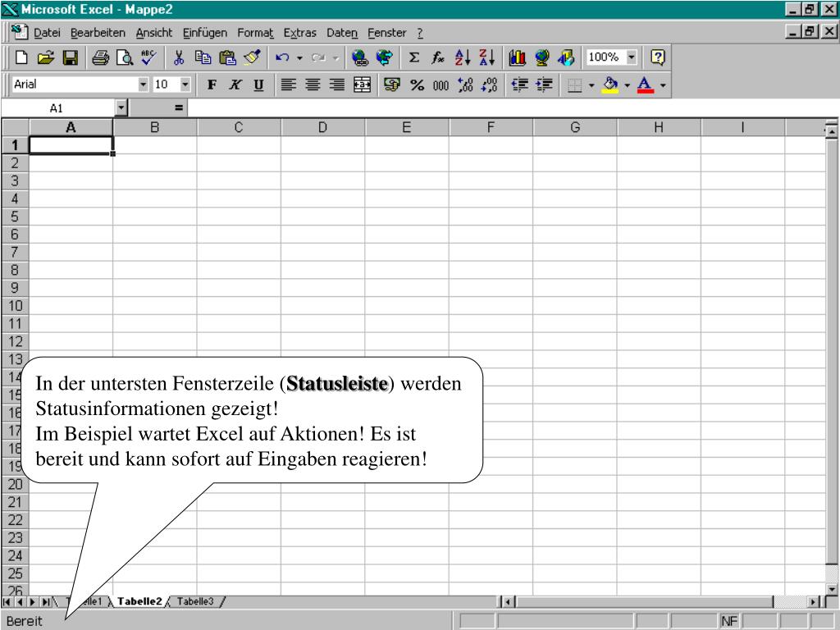Open a file using the folder icon
Viewport: 840px width, 630px height.
click(x=46, y=57)
